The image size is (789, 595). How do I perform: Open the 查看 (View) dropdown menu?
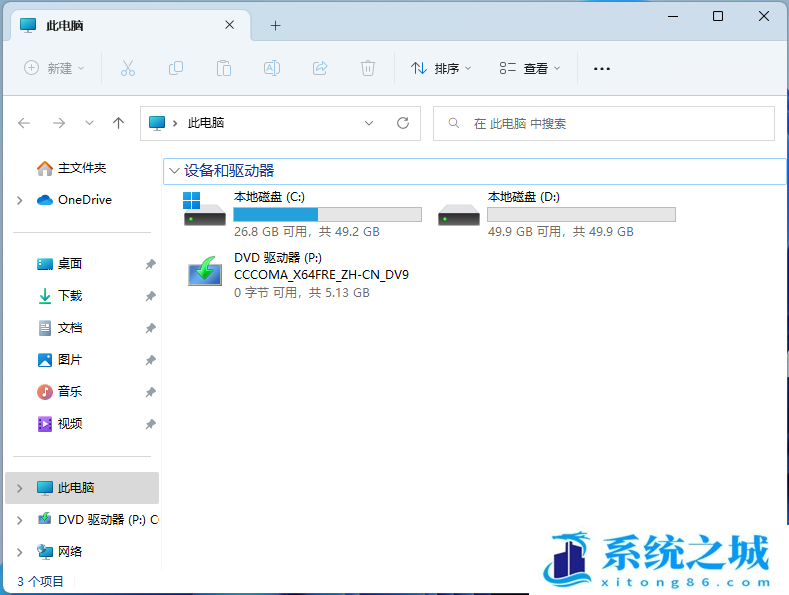[529, 68]
